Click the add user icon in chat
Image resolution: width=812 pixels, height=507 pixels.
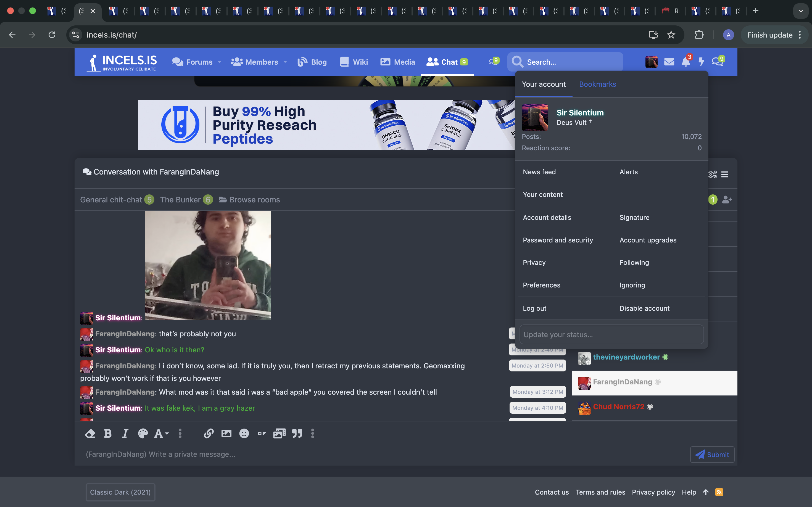tap(727, 199)
